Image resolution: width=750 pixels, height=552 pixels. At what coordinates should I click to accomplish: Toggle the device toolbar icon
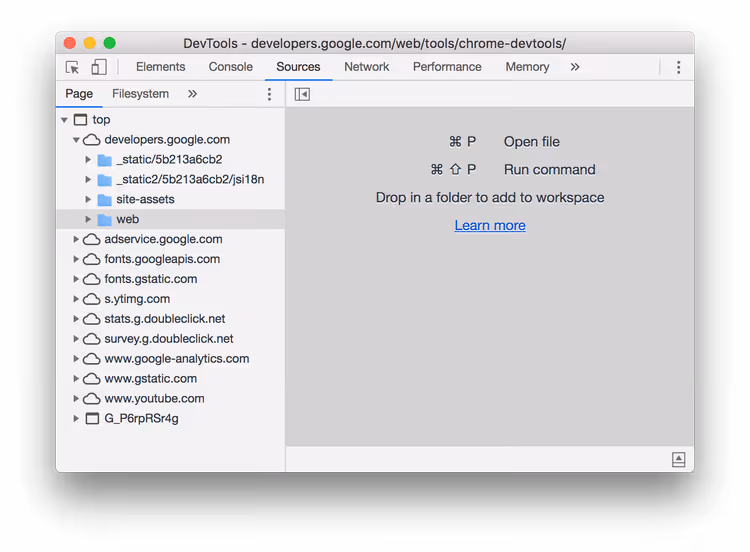[99, 67]
